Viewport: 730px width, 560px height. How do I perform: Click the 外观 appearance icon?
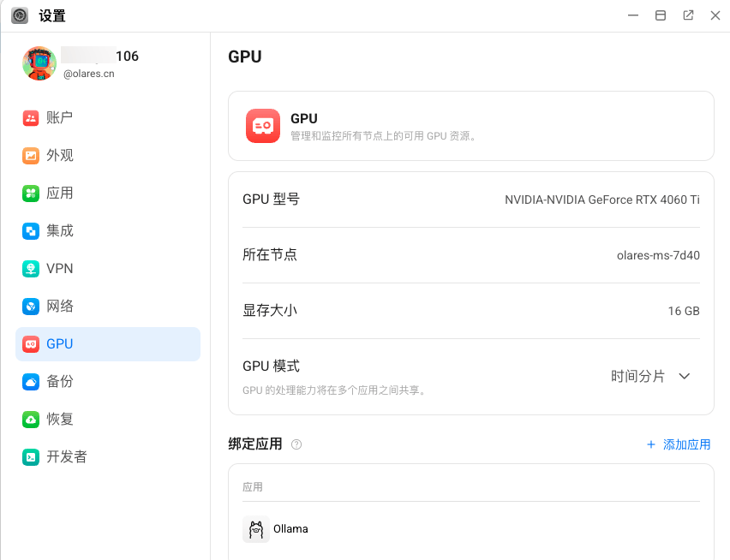pos(31,156)
